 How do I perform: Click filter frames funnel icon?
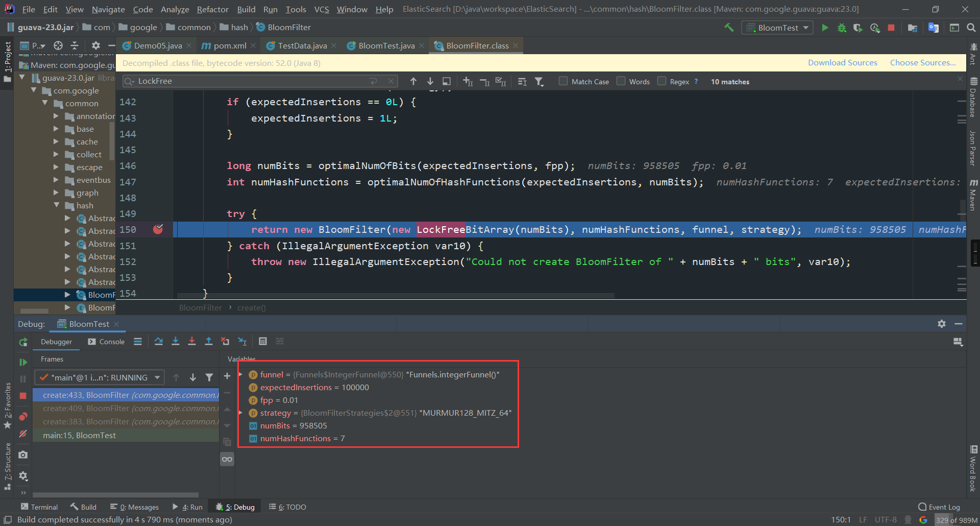pos(209,377)
